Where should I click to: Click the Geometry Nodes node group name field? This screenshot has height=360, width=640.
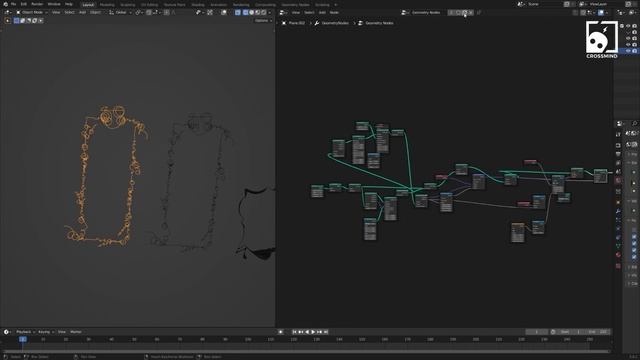426,12
